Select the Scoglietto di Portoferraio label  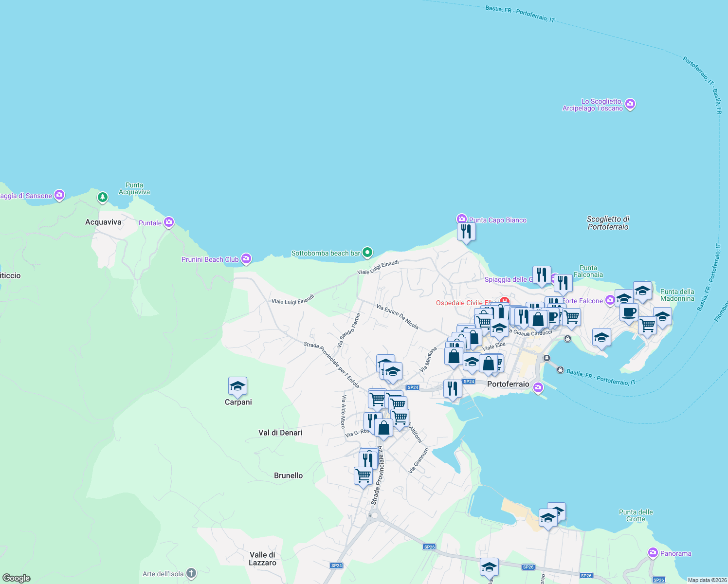[x=608, y=223]
